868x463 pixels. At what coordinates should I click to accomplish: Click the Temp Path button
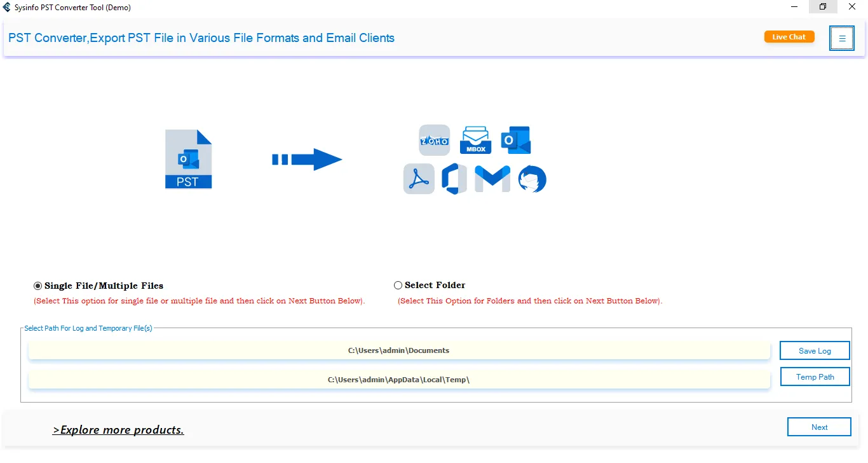(x=815, y=377)
